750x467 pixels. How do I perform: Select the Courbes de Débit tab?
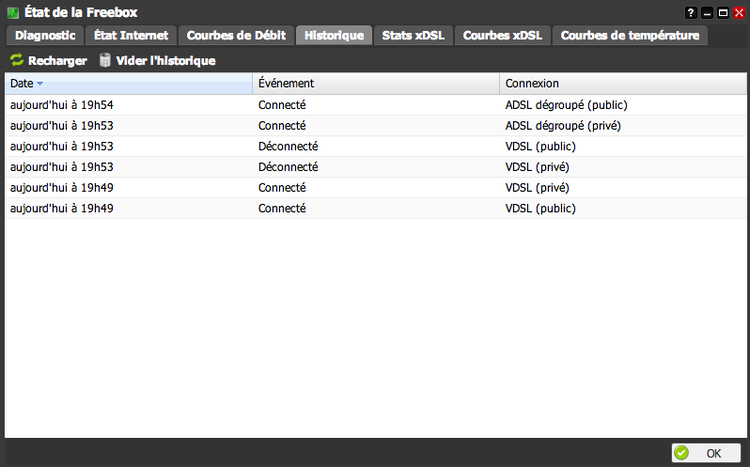click(x=236, y=35)
